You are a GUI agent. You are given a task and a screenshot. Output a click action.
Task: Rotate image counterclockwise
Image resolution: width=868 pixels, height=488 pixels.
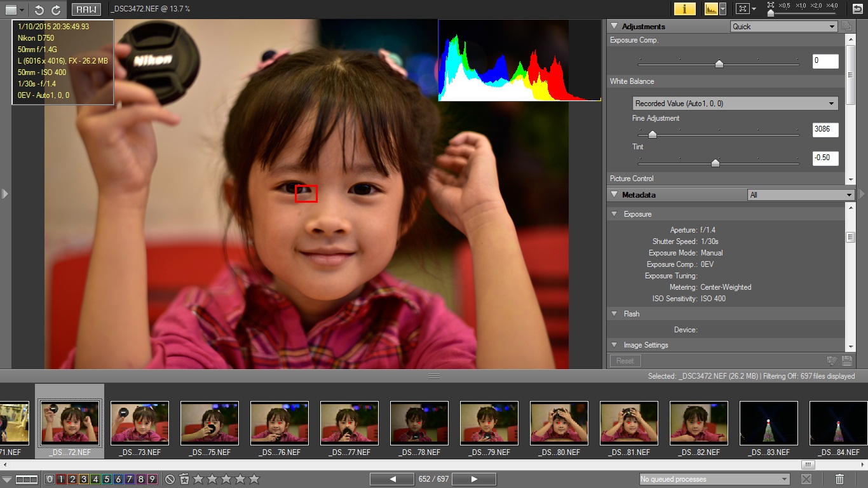point(39,10)
